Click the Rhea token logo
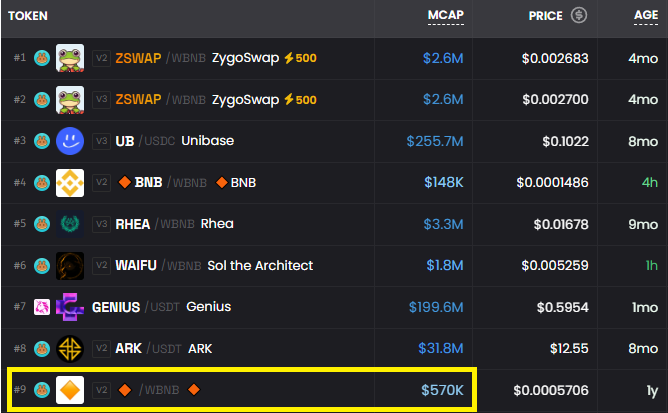668x413 pixels. pos(70,224)
